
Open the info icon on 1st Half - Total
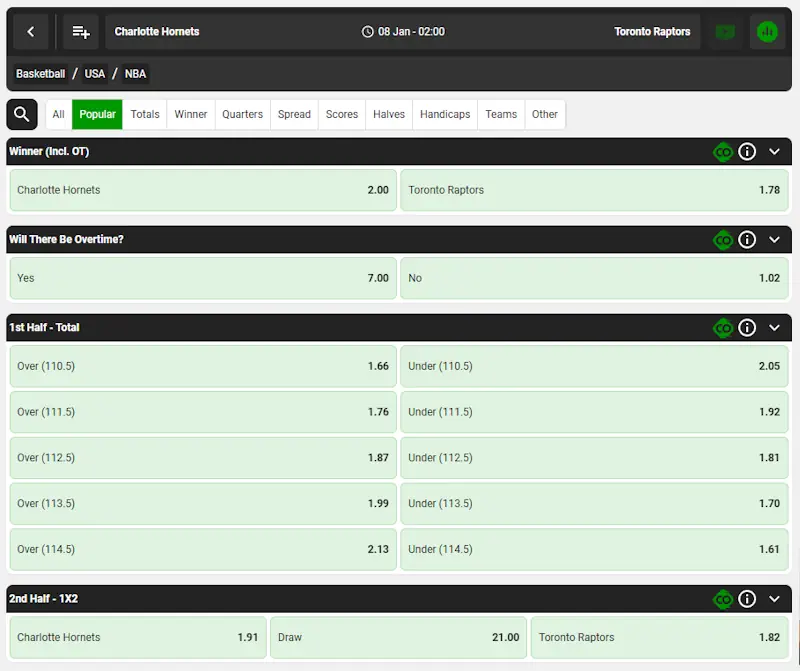(x=747, y=327)
